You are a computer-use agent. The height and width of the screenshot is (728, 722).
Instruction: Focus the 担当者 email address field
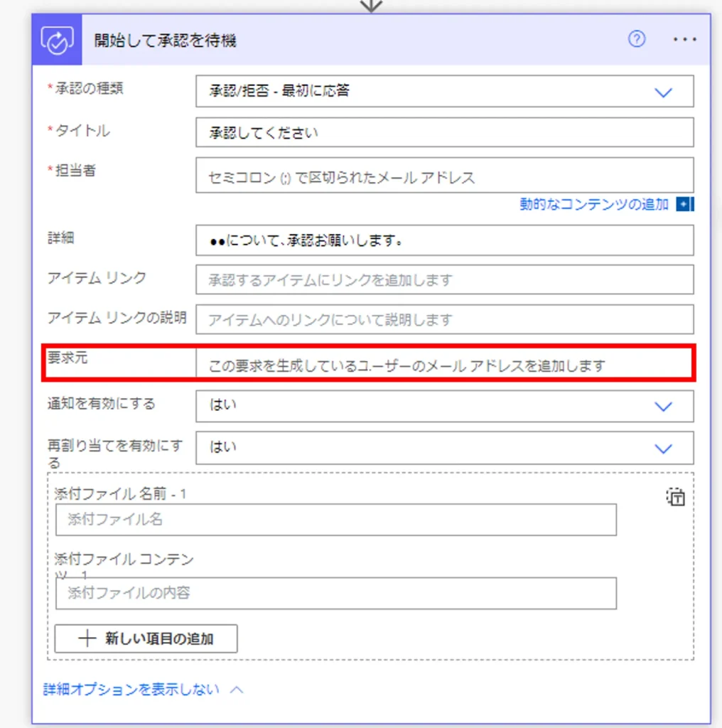coord(444,176)
